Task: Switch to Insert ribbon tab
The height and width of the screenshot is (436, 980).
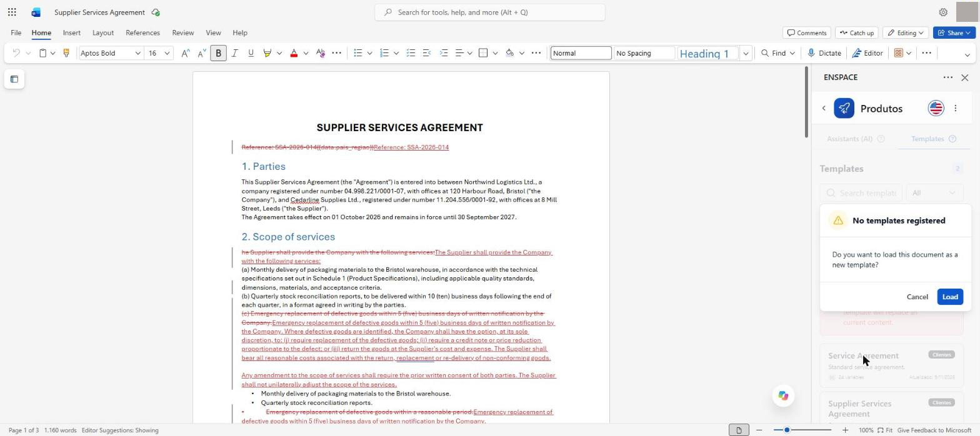Action: (71, 32)
